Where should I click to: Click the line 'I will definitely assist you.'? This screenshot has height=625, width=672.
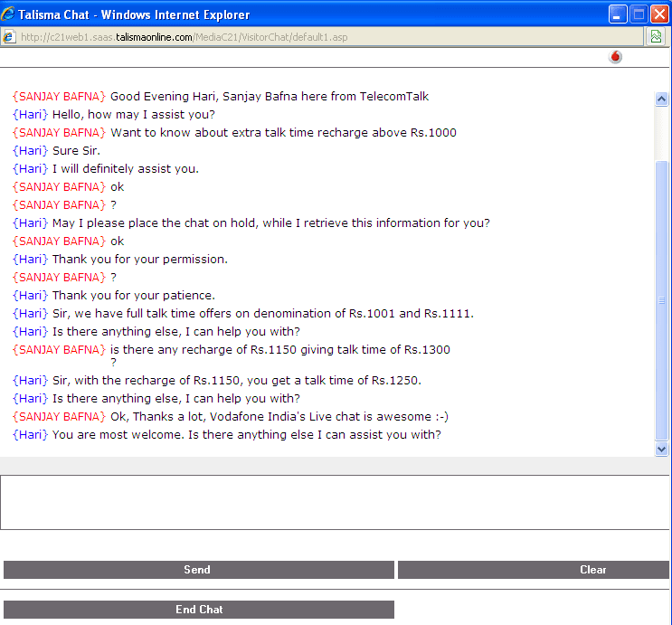[126, 169]
